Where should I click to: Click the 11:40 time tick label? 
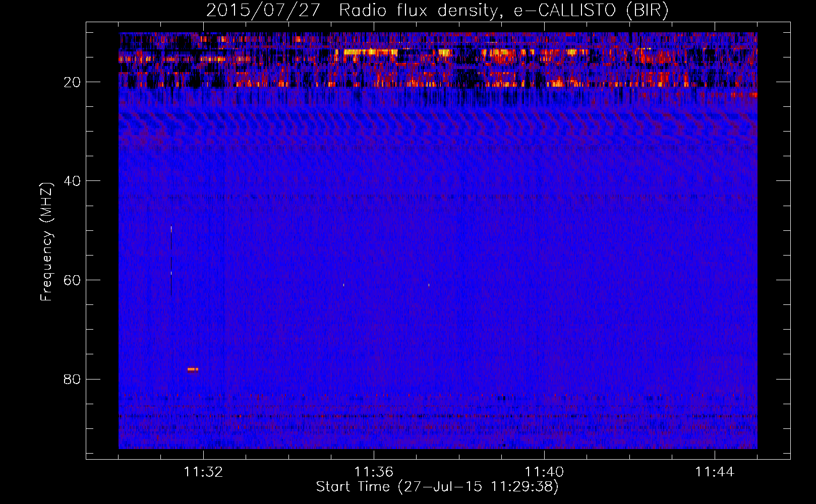pyautogui.click(x=544, y=472)
